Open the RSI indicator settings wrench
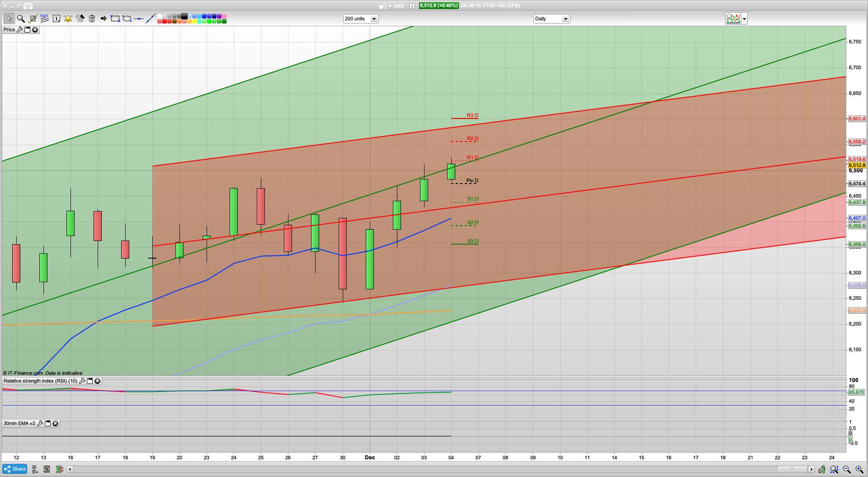Viewport: 868px width, 477px height. [82, 381]
